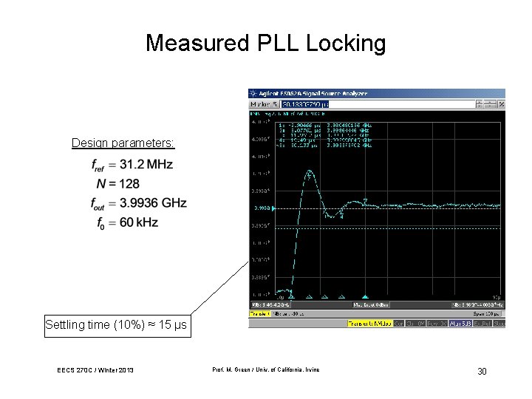Click the 3.993G y-axis reference label
Screen dimensions: 532x399
click(262, 208)
